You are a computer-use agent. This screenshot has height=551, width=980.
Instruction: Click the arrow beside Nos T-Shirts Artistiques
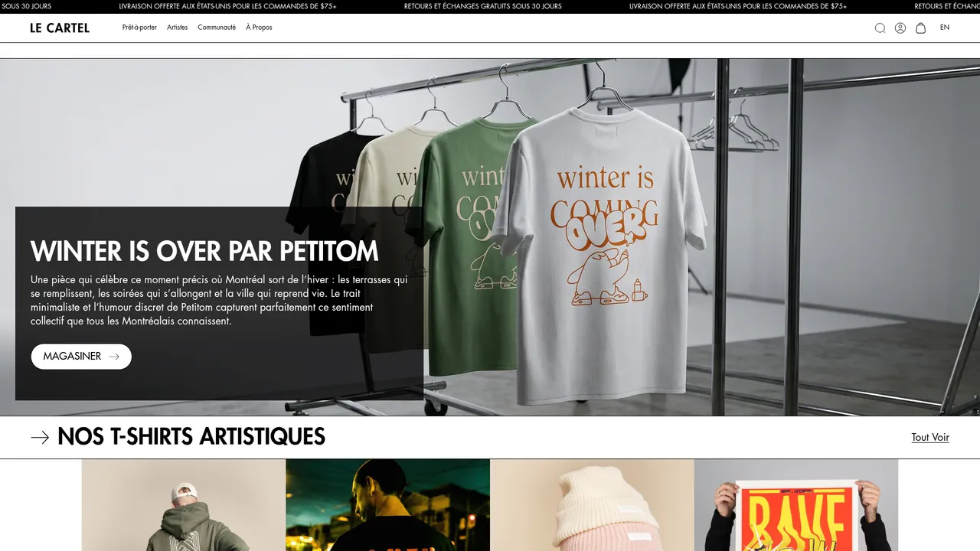pyautogui.click(x=40, y=437)
